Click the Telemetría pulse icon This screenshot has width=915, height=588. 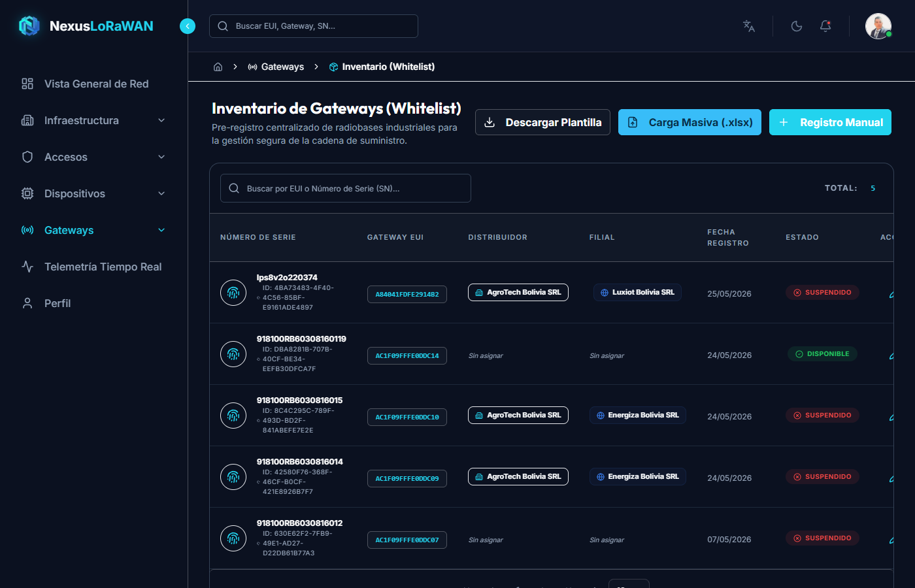click(x=27, y=267)
